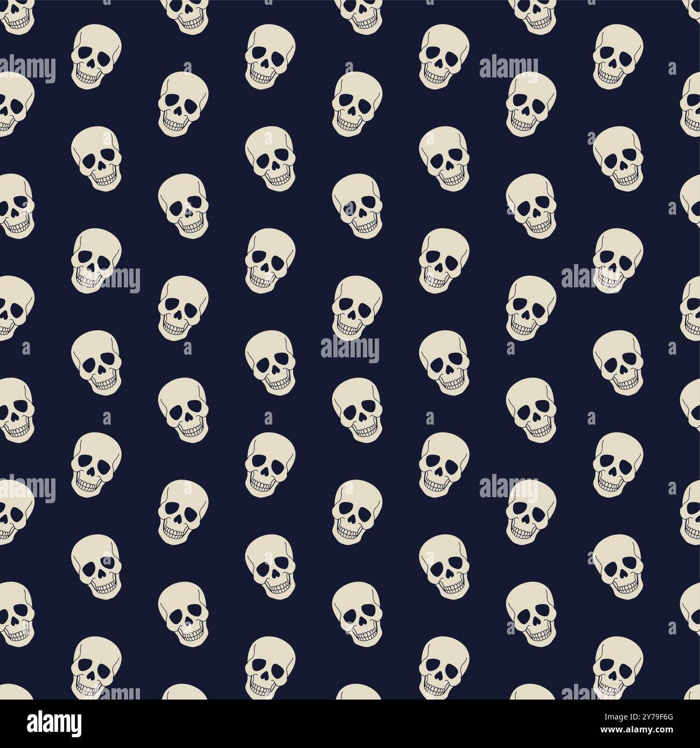This screenshot has width=700, height=748.
Task: Click the 'www.alamy.com' text
Action: click(x=637, y=730)
